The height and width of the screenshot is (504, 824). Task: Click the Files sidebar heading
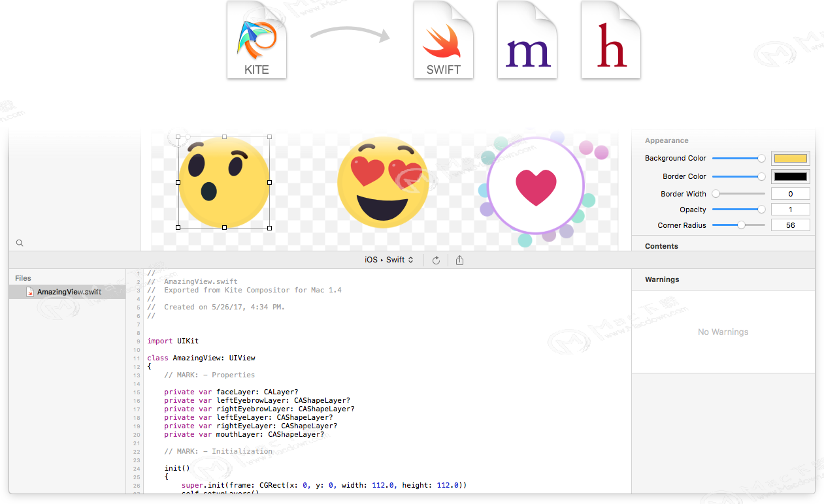click(24, 278)
